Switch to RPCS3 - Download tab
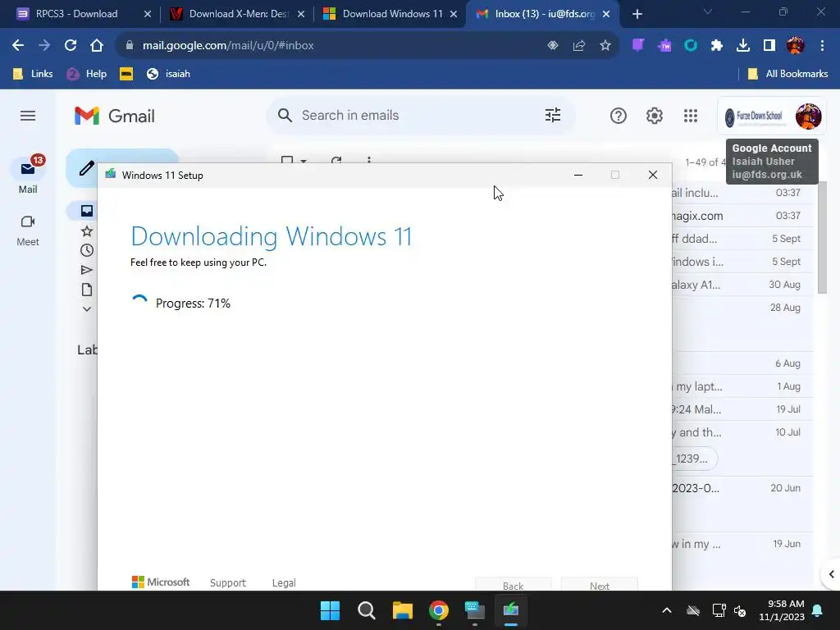The image size is (840, 630). pos(77,14)
